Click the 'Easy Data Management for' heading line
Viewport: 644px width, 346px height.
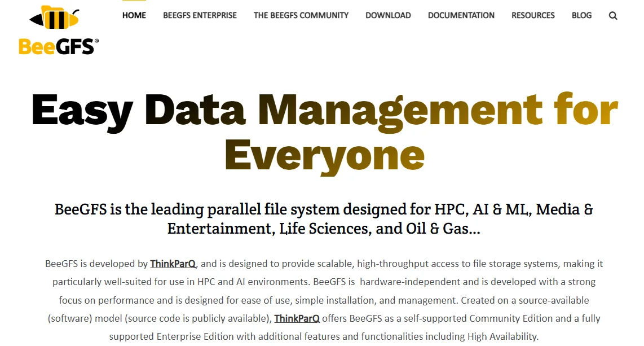pos(324,110)
